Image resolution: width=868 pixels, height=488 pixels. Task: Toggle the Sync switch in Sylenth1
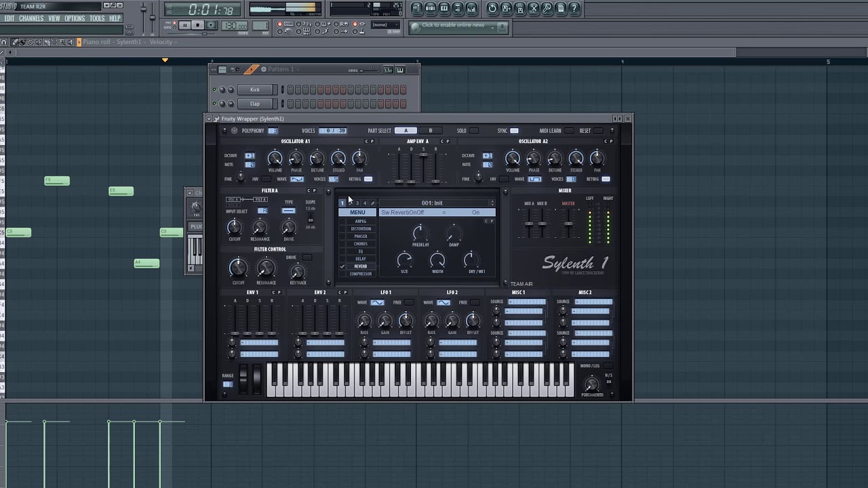coord(514,131)
